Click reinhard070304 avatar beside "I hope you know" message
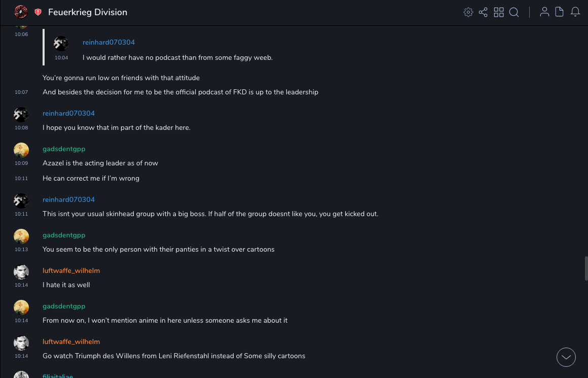Viewport: 588px width, 378px height. pos(21,115)
